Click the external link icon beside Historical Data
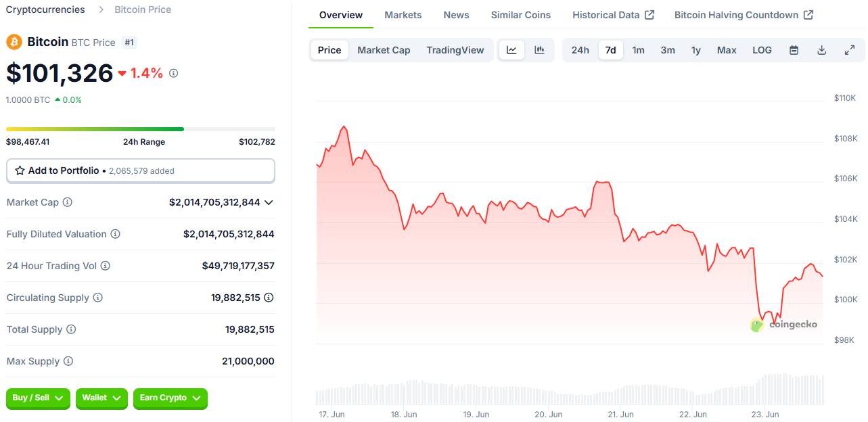Image resolution: width=868 pixels, height=422 pixels. click(649, 15)
